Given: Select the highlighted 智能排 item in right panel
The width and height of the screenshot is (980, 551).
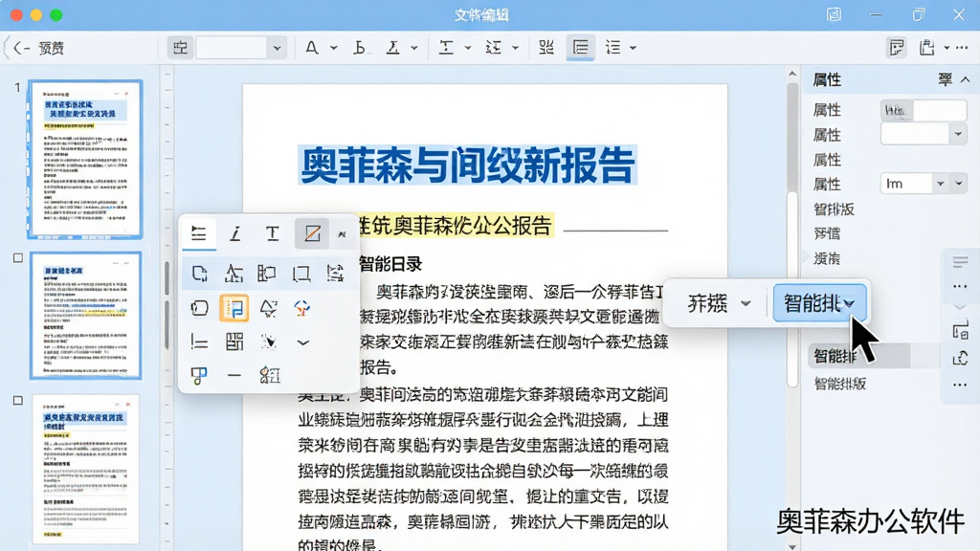Looking at the screenshot, I should click(858, 356).
